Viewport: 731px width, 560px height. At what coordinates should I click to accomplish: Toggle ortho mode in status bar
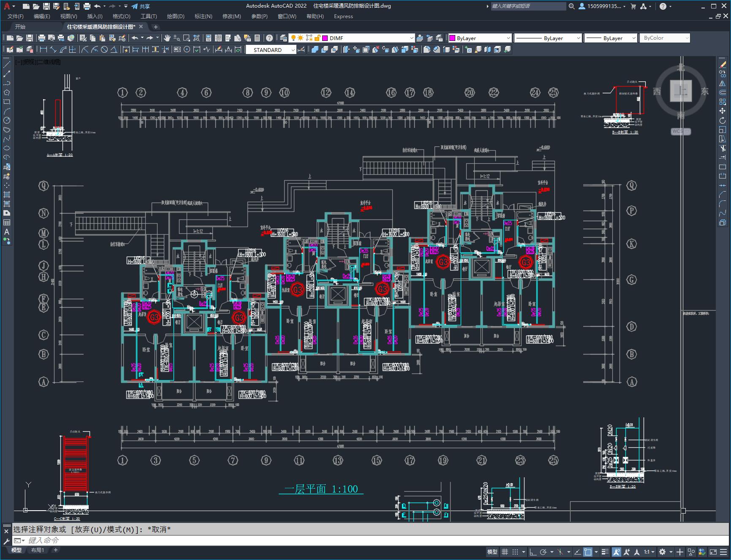click(533, 552)
